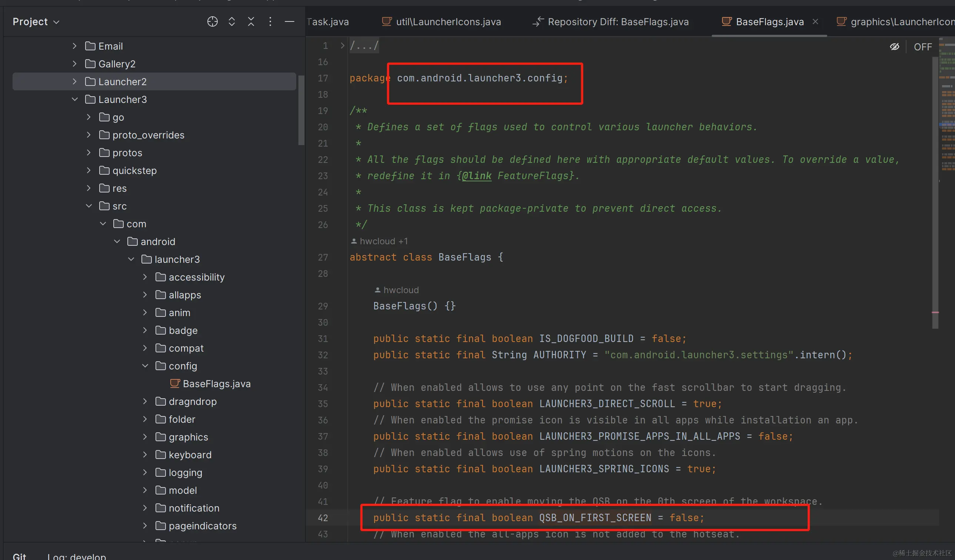
Task: Switch to the util\LauncherIcons.java tab
Action: (x=441, y=21)
